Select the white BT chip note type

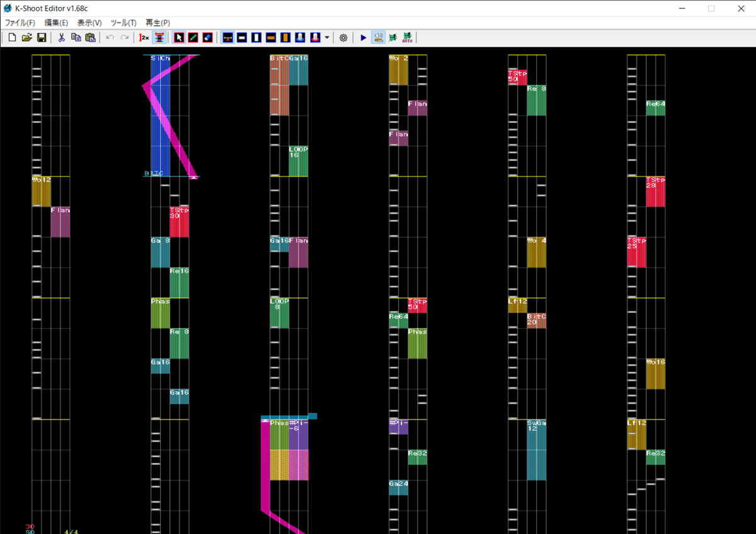(242, 38)
